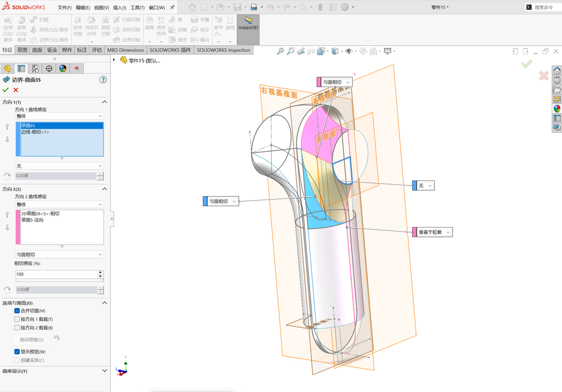Click 相切感应 value field showing 100
The width and height of the screenshot is (562, 392).
point(57,274)
